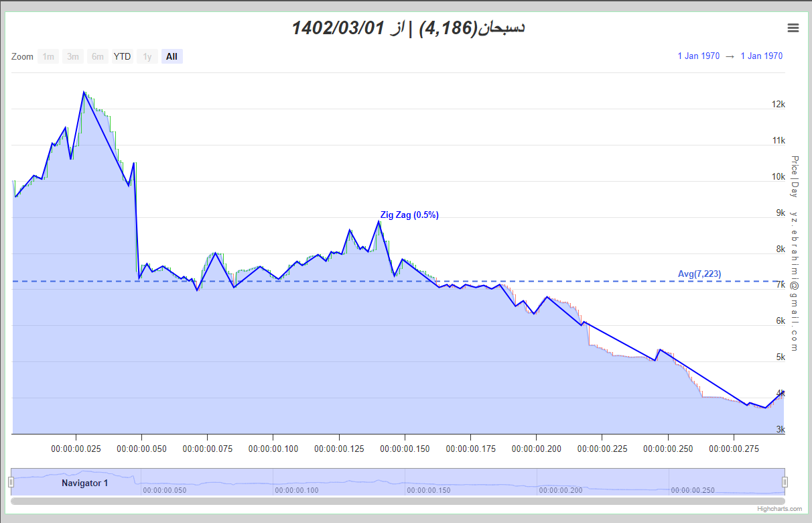Click the 7k price axis label

[781, 286]
